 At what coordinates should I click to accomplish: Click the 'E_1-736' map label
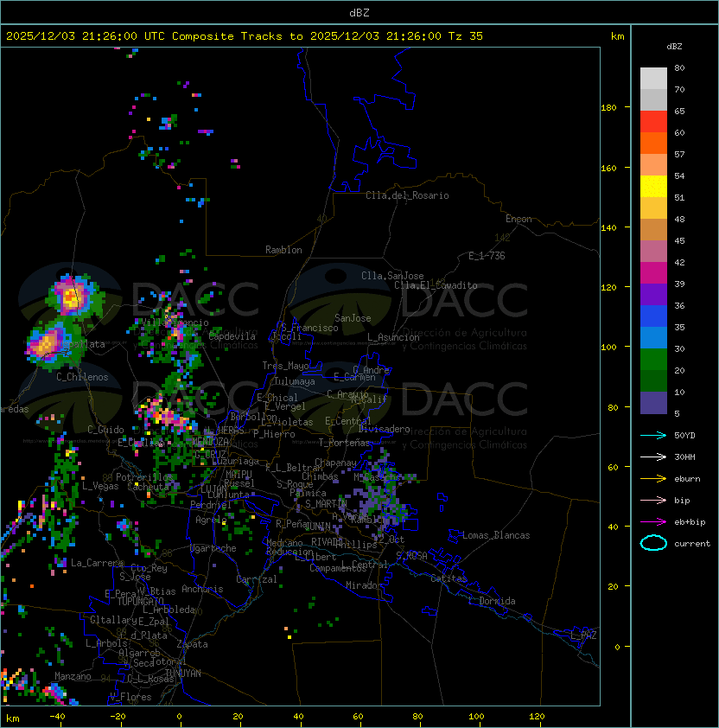point(487,256)
